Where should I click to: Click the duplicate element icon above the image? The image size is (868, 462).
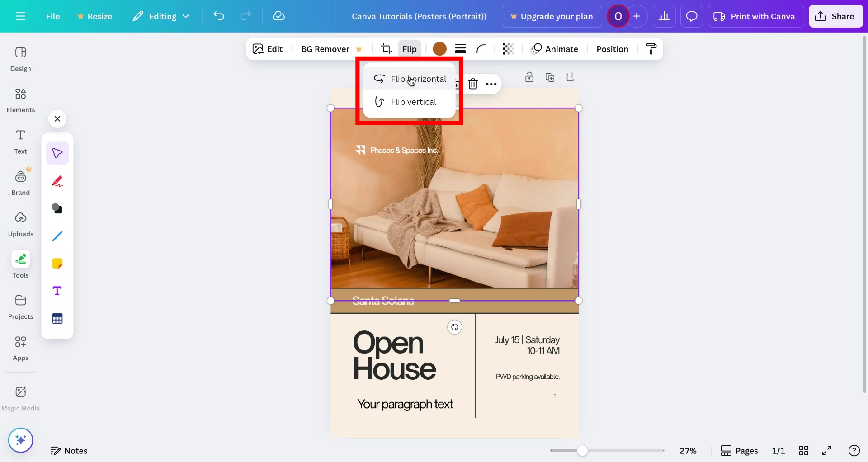(x=550, y=77)
